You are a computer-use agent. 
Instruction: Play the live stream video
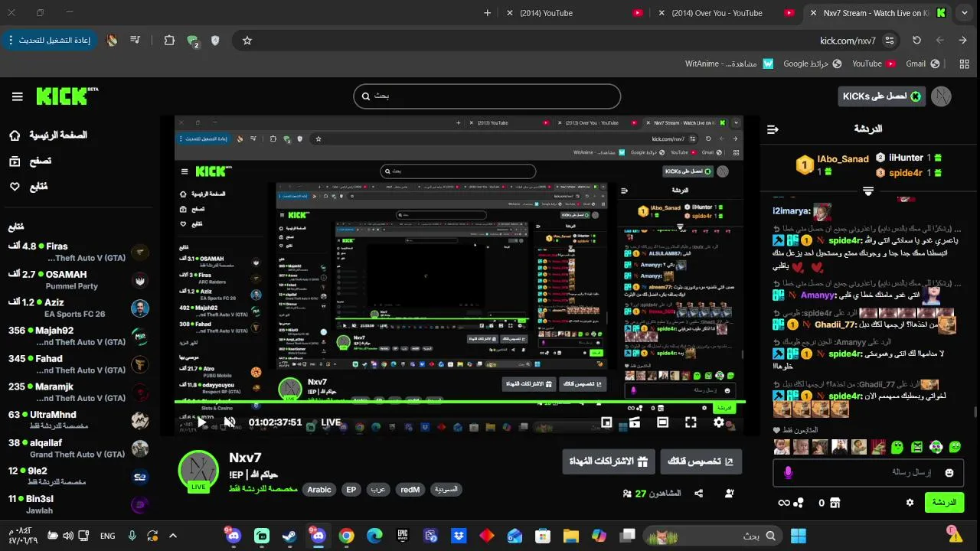click(202, 422)
